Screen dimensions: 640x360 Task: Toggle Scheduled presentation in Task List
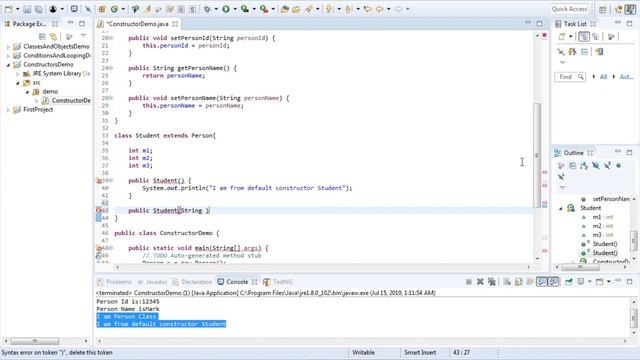(x=596, y=37)
